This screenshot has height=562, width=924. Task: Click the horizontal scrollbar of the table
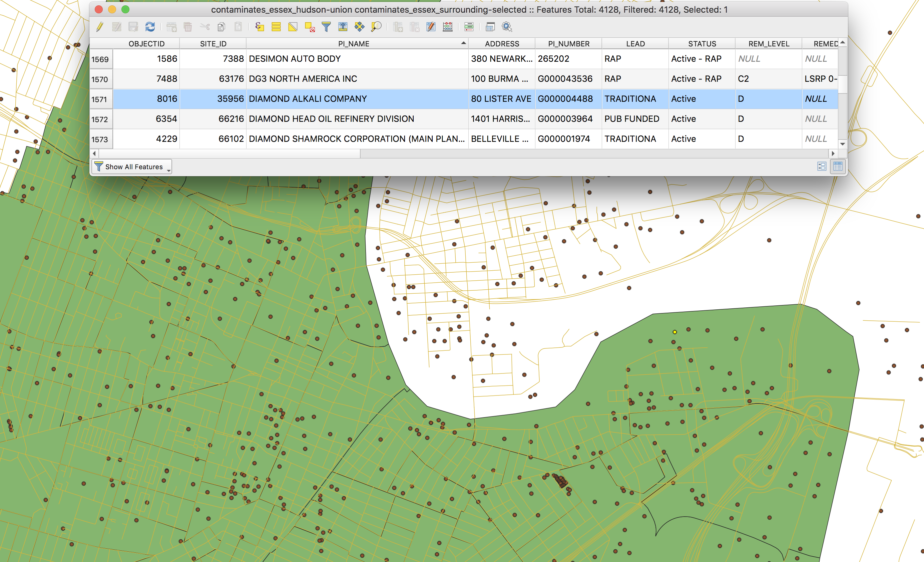point(229,154)
